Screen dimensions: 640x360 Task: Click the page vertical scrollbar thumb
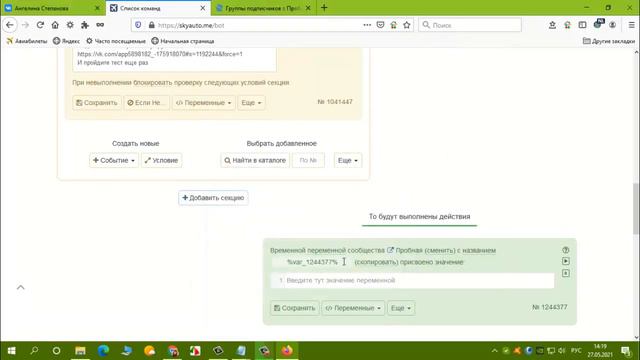pos(636,209)
